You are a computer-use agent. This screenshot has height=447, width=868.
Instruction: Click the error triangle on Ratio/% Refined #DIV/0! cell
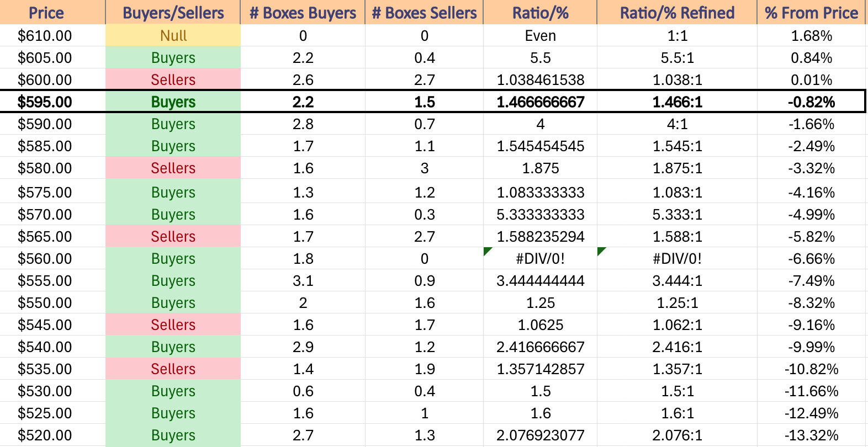[x=601, y=251]
